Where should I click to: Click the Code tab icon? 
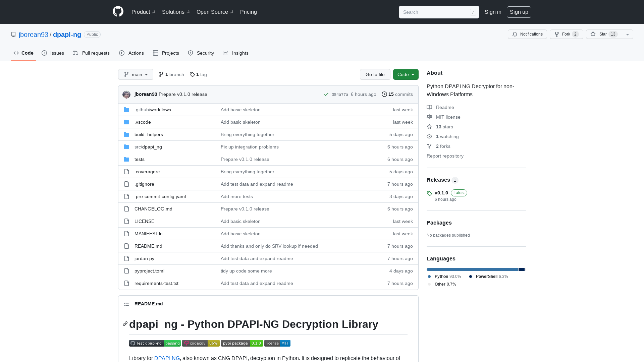(x=16, y=53)
